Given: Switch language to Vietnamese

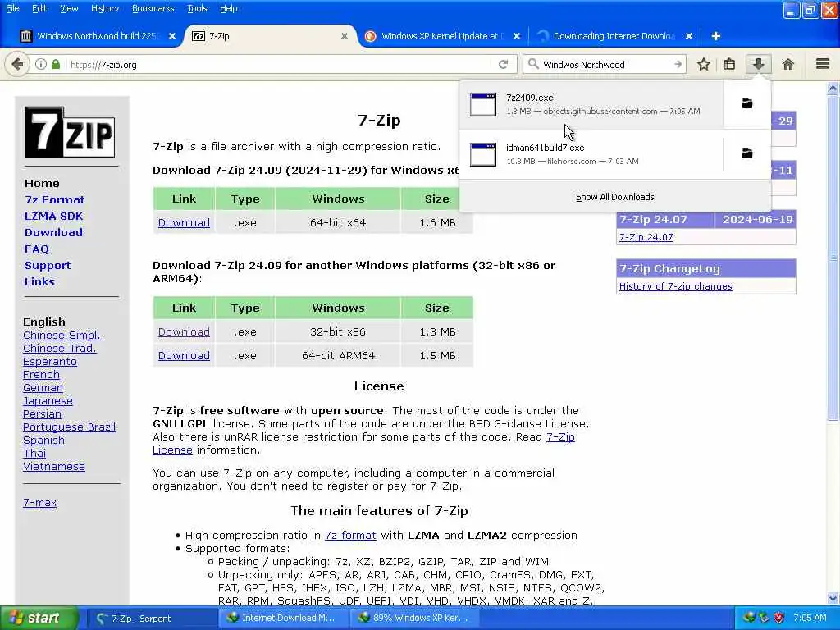Looking at the screenshot, I should [x=53, y=466].
